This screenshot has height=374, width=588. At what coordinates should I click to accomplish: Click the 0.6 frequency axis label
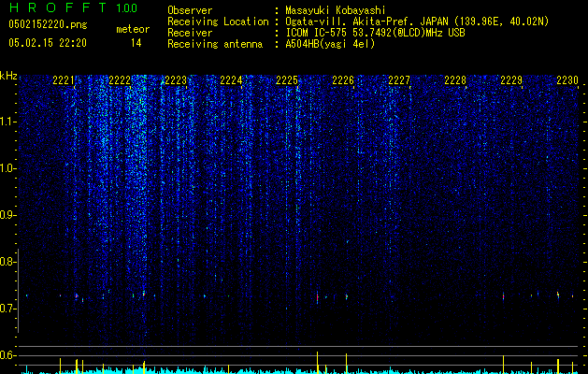(x=7, y=355)
